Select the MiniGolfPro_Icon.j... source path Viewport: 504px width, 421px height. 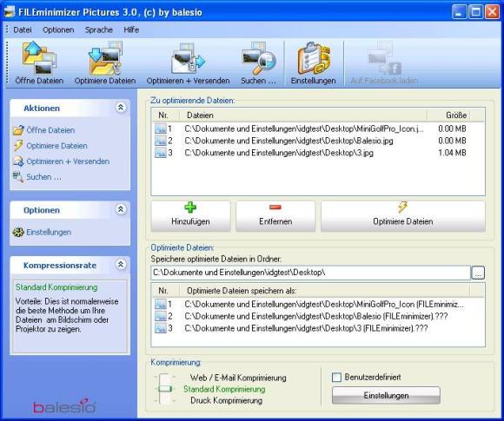pos(304,128)
